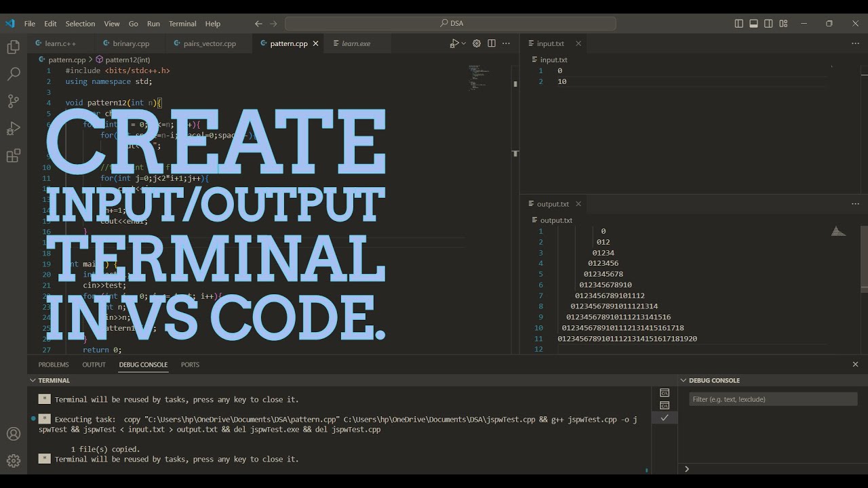Open More Actions for input.txt editor group
868x488 pixels.
(855, 43)
